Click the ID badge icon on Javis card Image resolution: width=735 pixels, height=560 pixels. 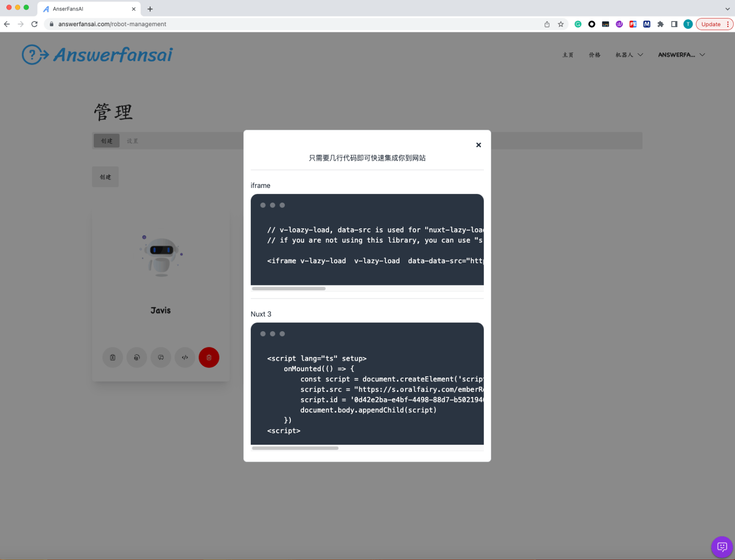coord(113,357)
